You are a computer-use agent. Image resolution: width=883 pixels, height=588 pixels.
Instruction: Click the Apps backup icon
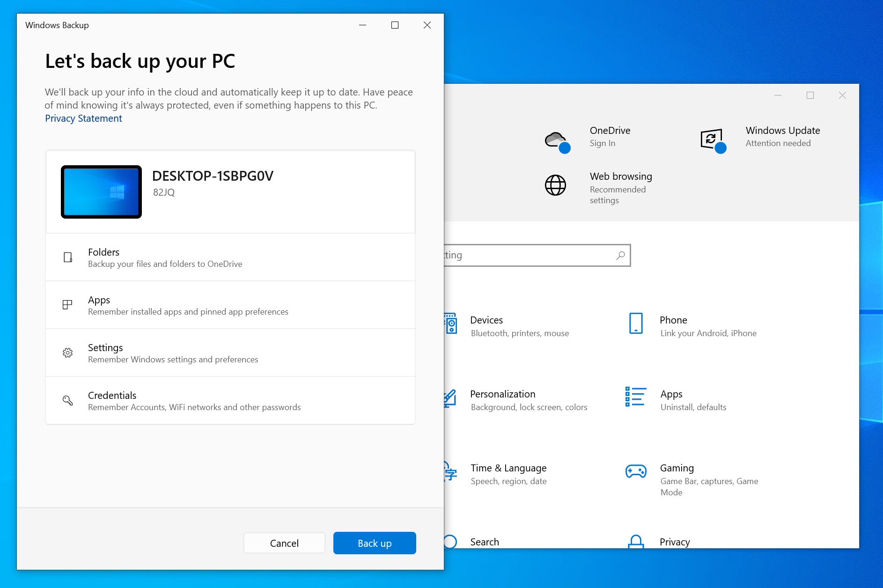pos(68,305)
